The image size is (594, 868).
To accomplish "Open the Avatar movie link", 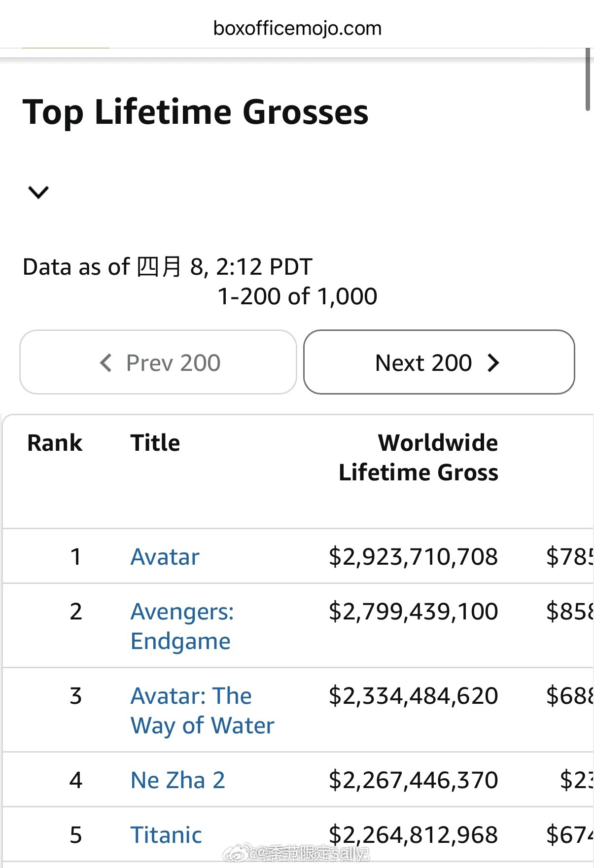I will pos(165,557).
